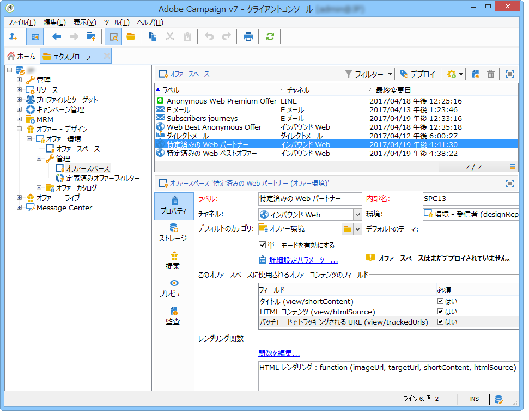Click the open folder icon in toolbar
Image resolution: width=529 pixels, height=420 pixels.
click(x=131, y=36)
